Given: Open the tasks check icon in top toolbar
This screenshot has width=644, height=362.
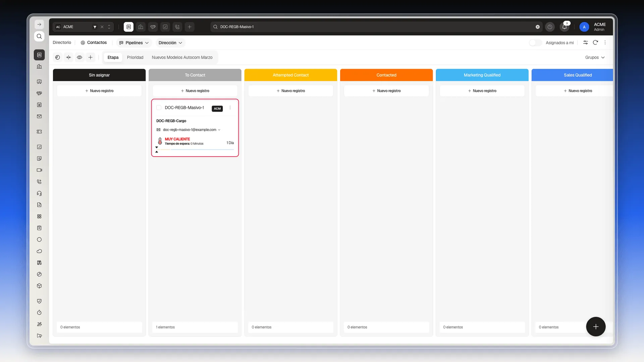Looking at the screenshot, I should 165,27.
